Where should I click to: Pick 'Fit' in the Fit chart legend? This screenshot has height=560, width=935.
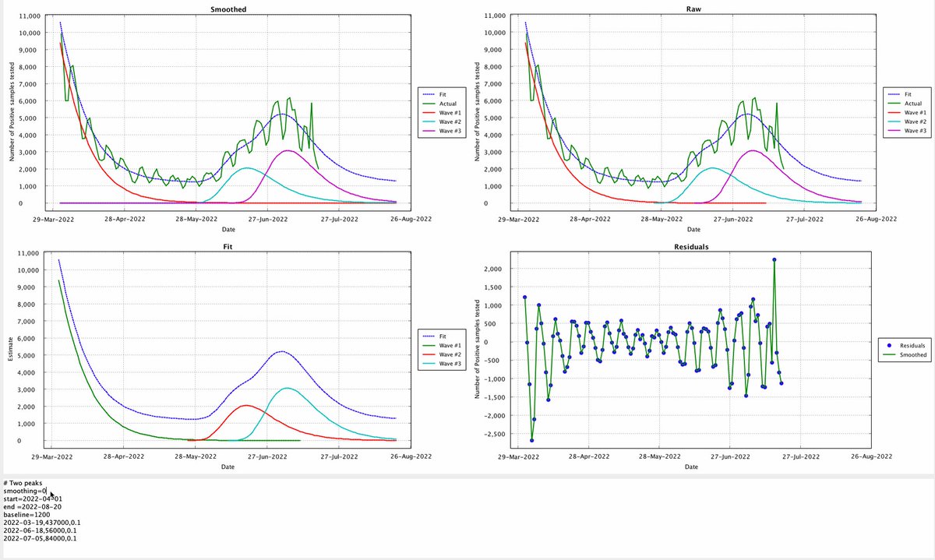pos(442,335)
